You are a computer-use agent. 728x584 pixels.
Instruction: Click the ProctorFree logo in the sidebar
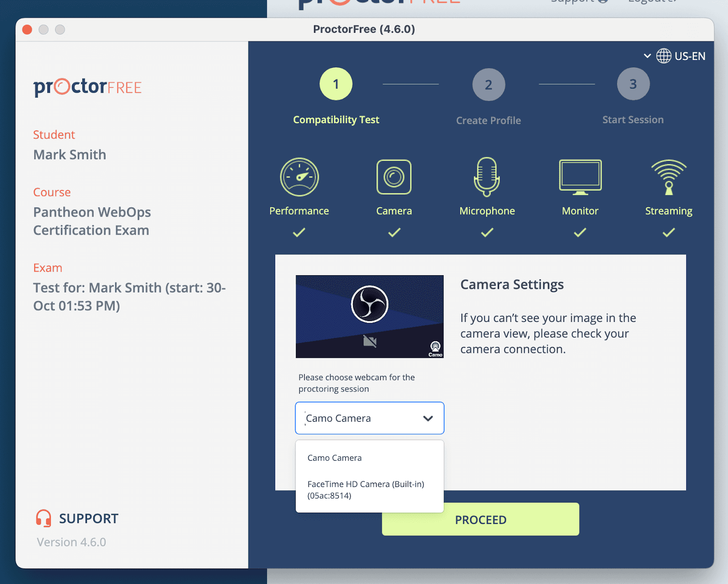tap(87, 87)
